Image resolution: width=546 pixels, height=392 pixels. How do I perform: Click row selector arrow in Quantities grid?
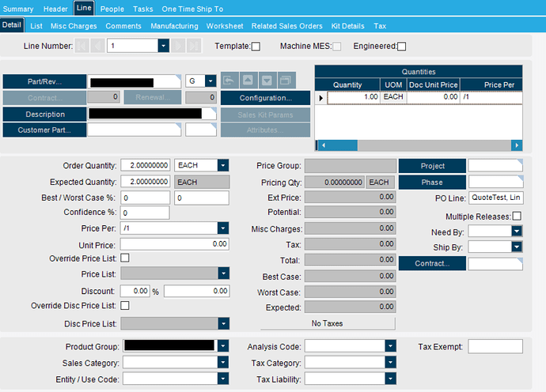point(320,98)
